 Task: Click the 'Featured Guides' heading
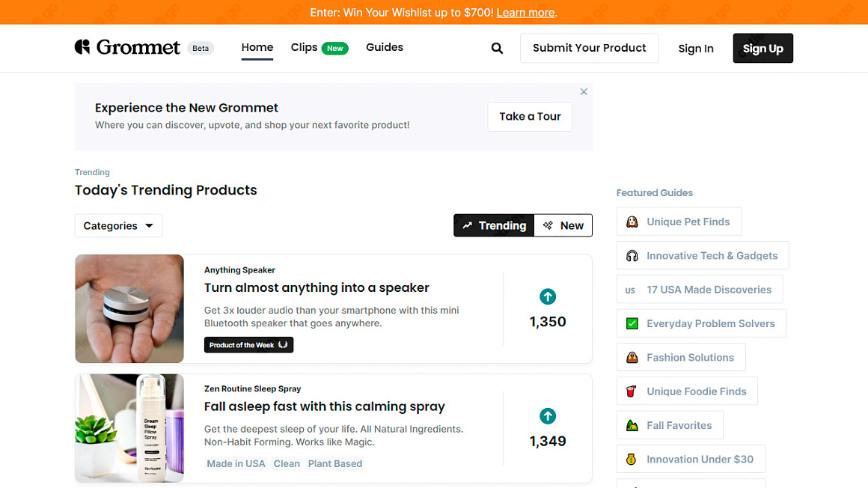[654, 193]
